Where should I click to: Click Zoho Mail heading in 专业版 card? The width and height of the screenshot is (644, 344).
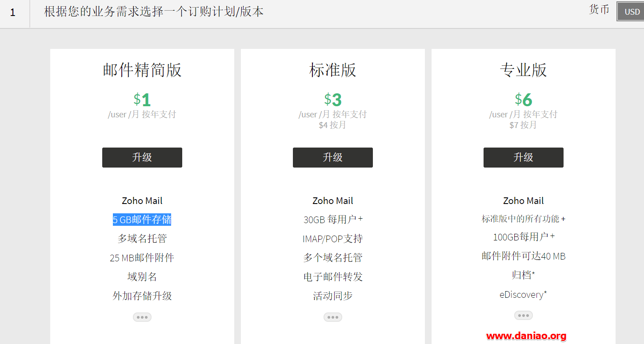pyautogui.click(x=524, y=201)
